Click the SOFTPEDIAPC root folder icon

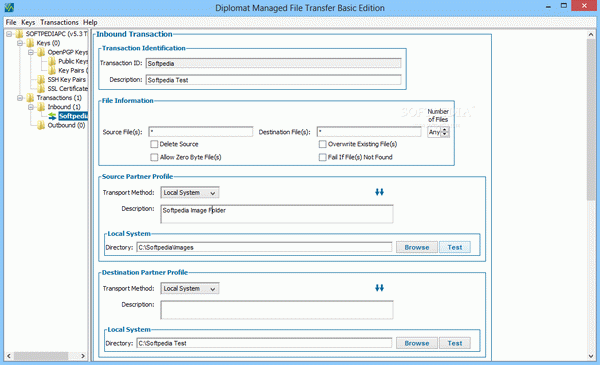pyautogui.click(x=19, y=34)
